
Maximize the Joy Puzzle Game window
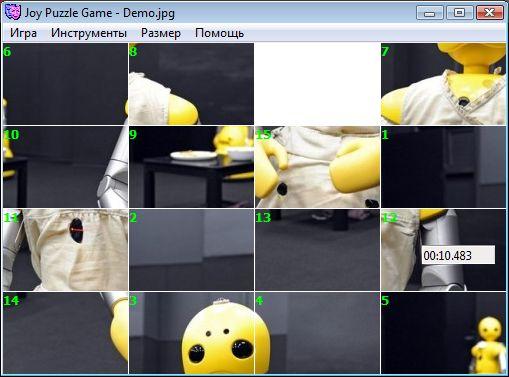coord(459,13)
